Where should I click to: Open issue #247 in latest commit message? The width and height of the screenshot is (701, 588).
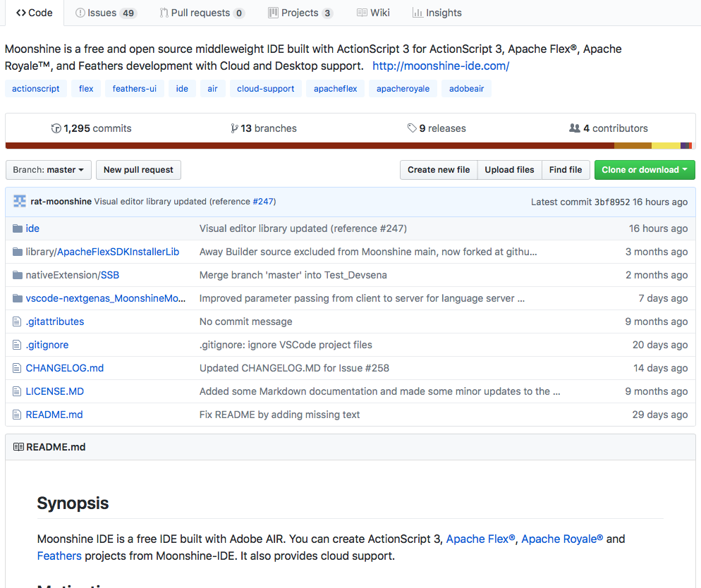click(x=263, y=202)
